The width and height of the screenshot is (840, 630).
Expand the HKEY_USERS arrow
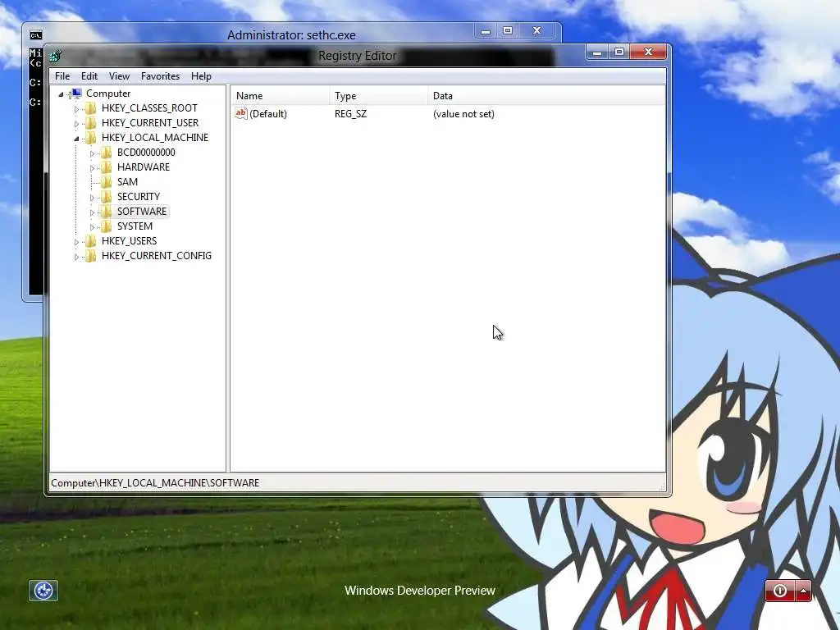[x=76, y=242]
